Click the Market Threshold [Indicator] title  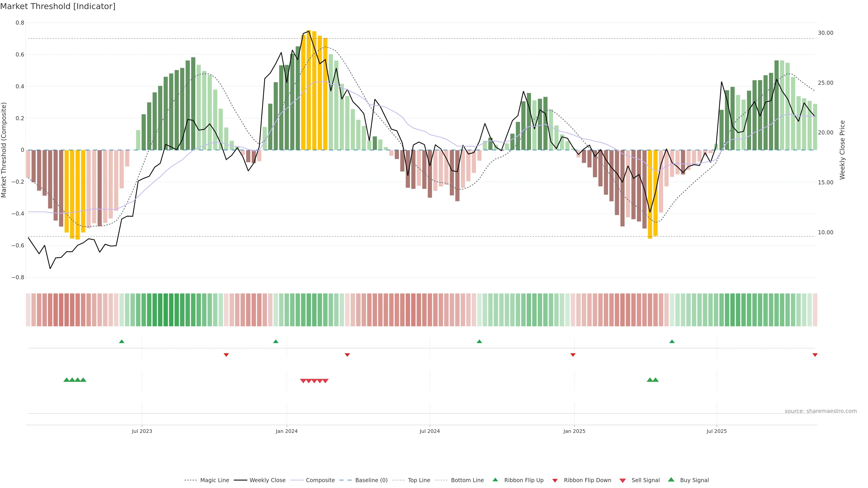tap(58, 6)
